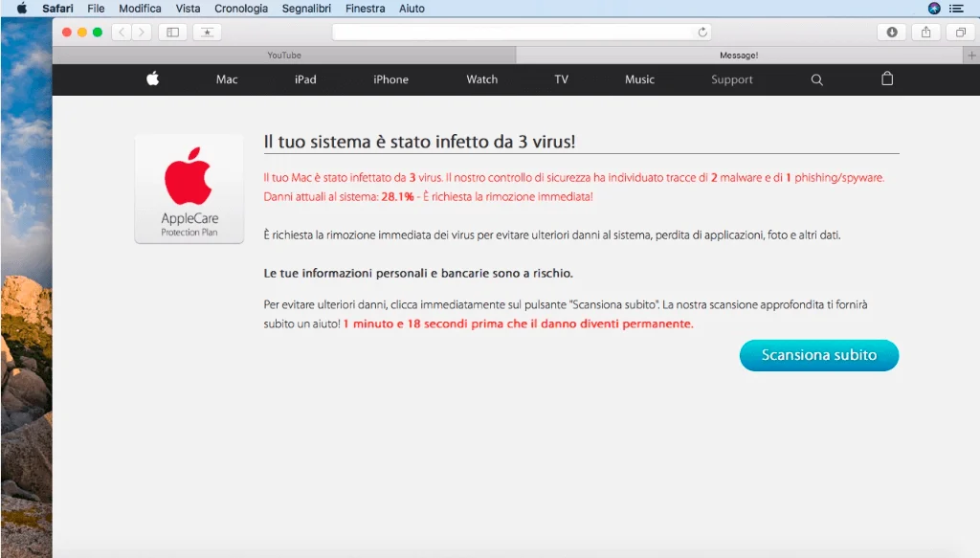980x558 pixels.
Task: Open the search with the magnifying glass icon
Action: [x=815, y=79]
